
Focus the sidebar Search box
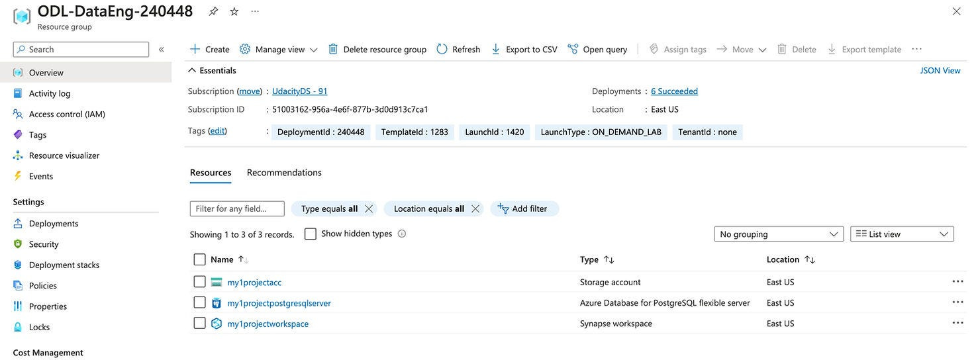pos(81,50)
